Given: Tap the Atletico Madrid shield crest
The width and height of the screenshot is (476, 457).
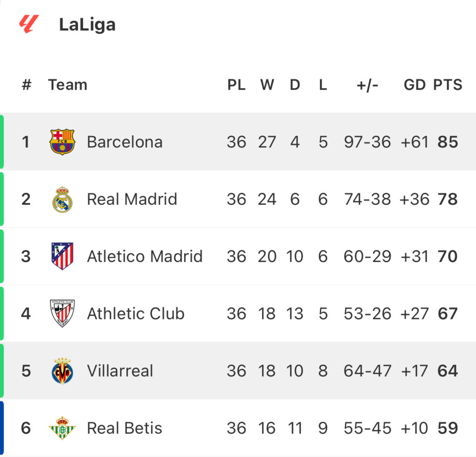Looking at the screenshot, I should (62, 256).
